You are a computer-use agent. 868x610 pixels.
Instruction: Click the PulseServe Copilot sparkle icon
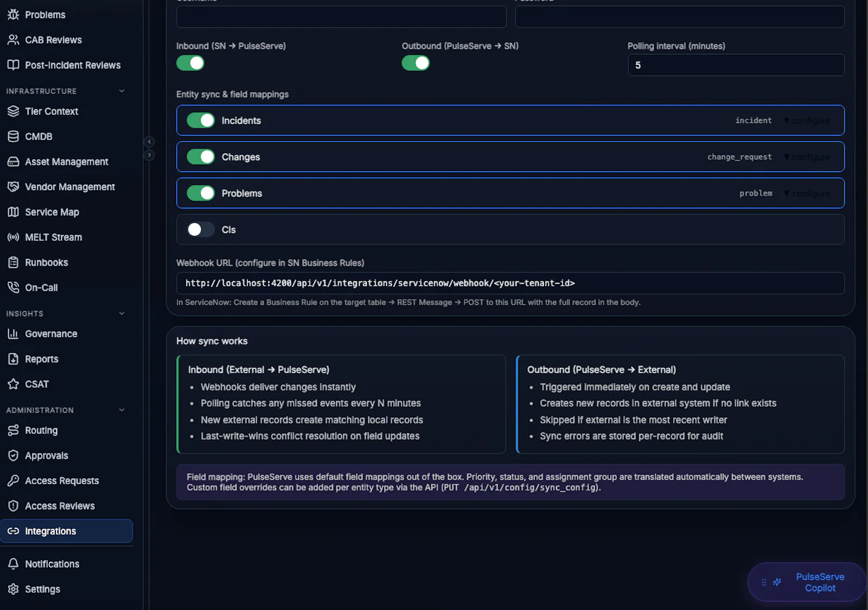(x=777, y=582)
